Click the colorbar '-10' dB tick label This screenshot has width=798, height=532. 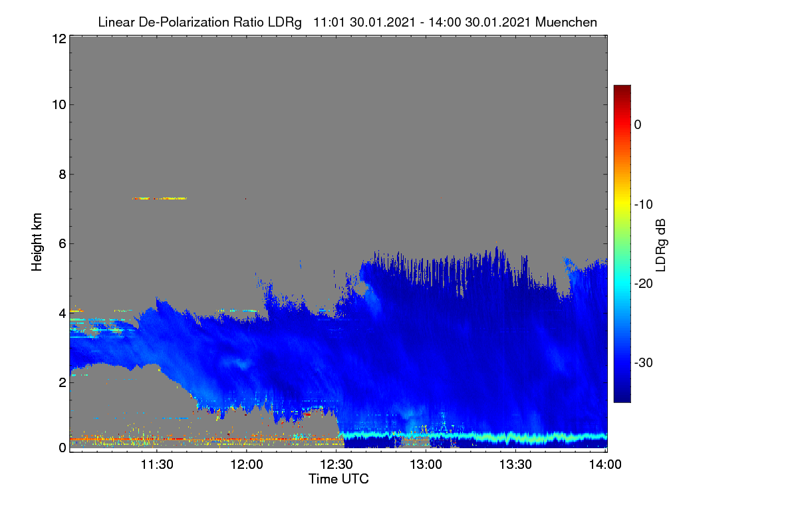pyautogui.click(x=644, y=204)
